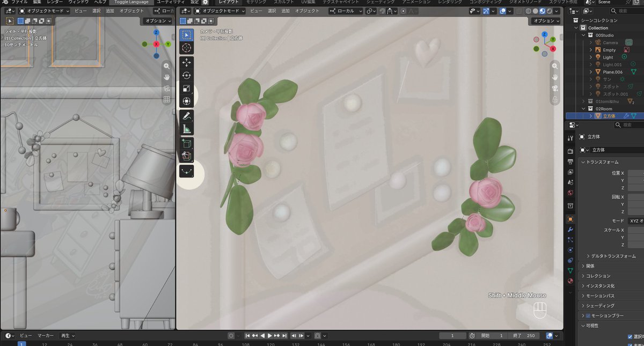This screenshot has height=346, width=644.
Task: Expand the デルタトランスフォーム section
Action: 612,256
